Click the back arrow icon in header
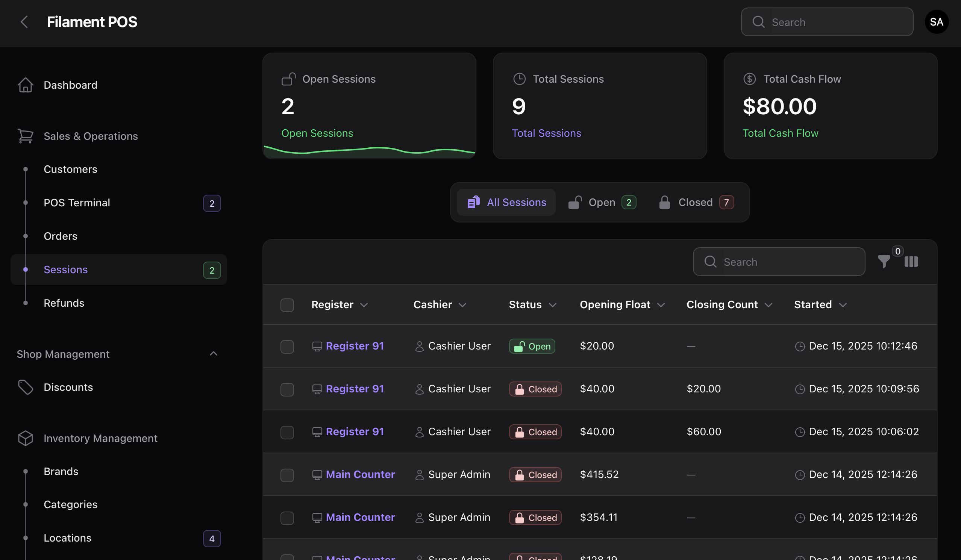961x560 pixels. coord(24,22)
